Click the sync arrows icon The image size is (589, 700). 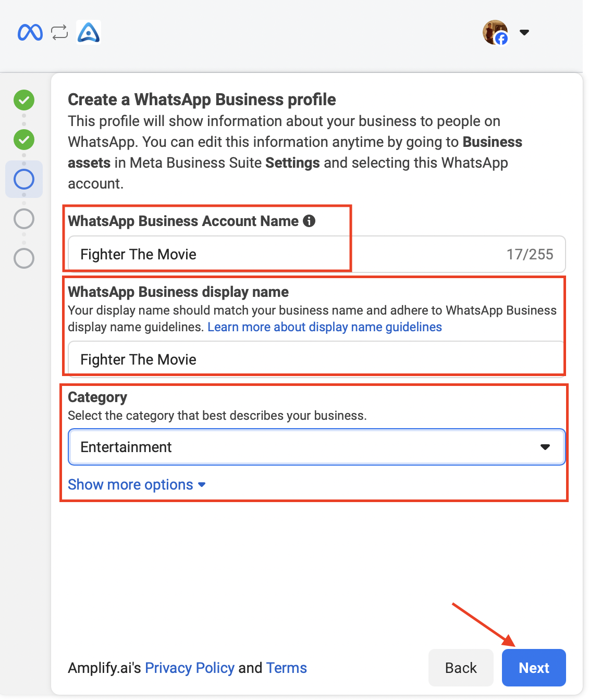click(59, 32)
